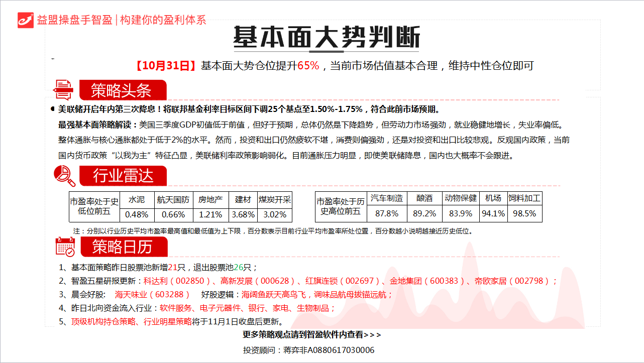
Task: Click the pie-chart magnifier icon beside 行业雷达
Action: [x=64, y=175]
